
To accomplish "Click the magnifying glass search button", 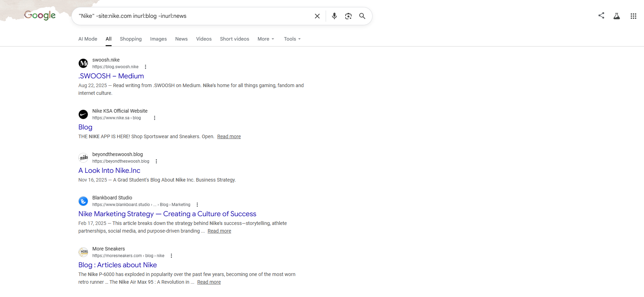I will point(362,16).
